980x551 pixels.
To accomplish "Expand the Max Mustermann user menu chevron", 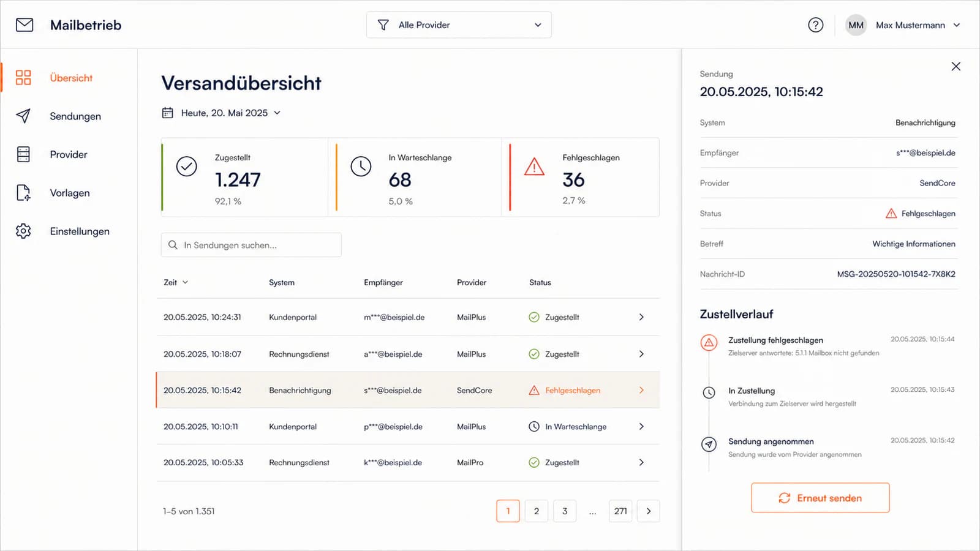I will click(957, 25).
